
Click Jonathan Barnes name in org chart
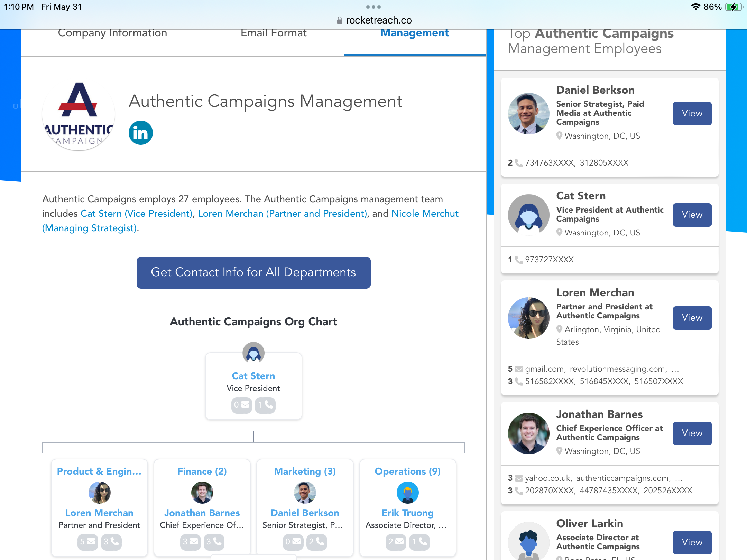click(202, 513)
